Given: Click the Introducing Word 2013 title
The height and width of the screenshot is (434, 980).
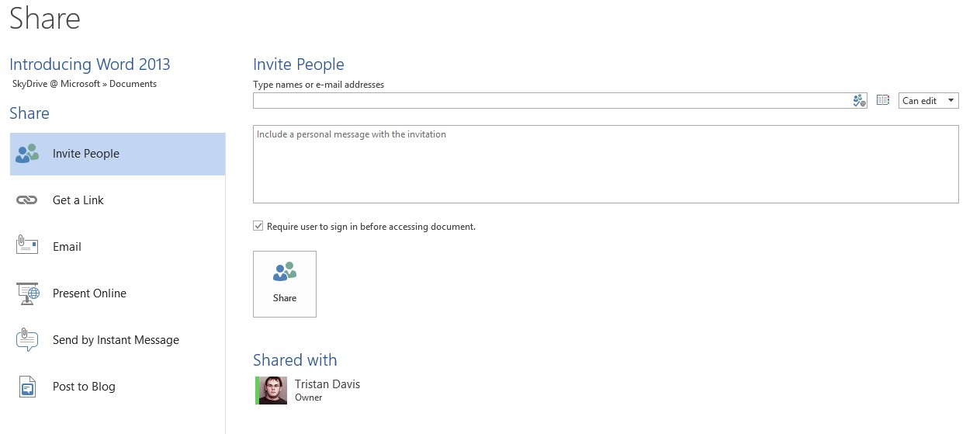Looking at the screenshot, I should click(x=90, y=64).
